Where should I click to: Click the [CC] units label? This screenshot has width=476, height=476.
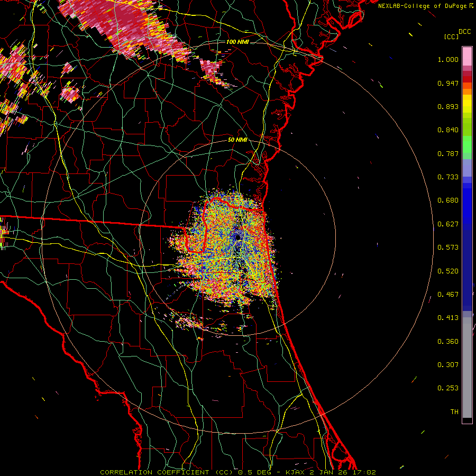[x=451, y=36]
